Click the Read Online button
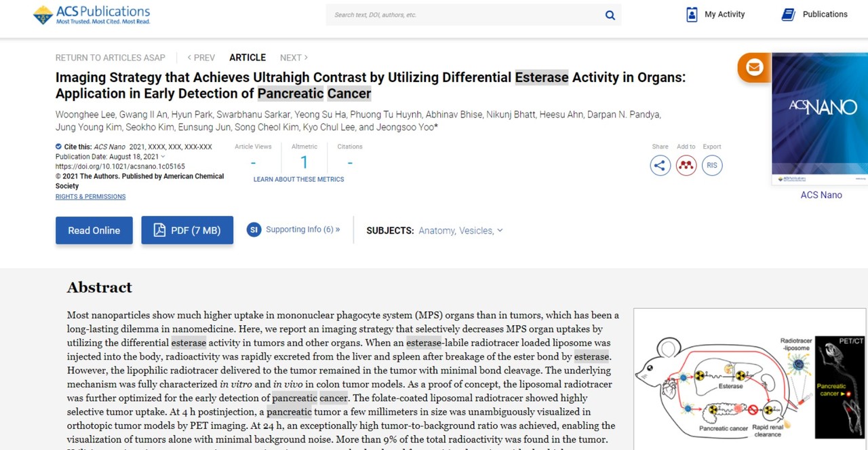 94,230
